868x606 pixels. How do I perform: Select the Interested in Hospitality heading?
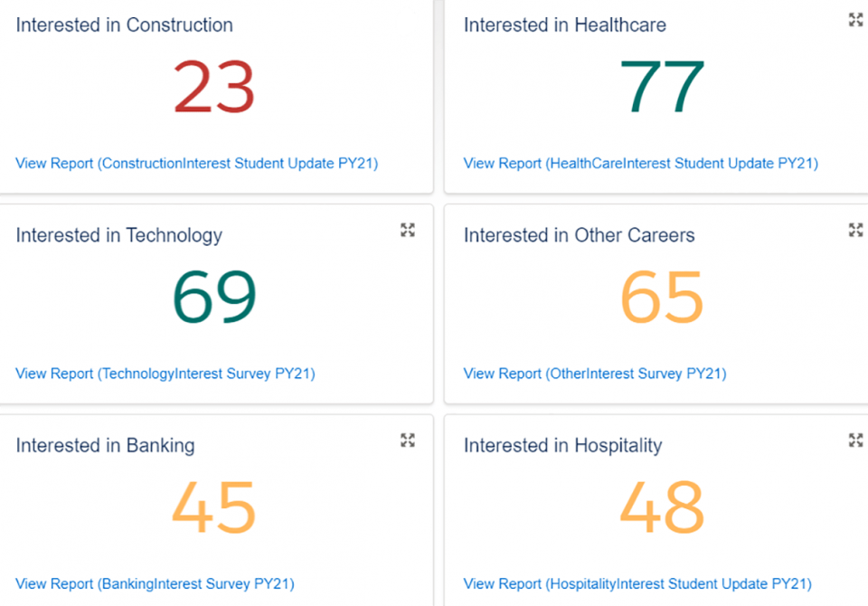click(562, 445)
